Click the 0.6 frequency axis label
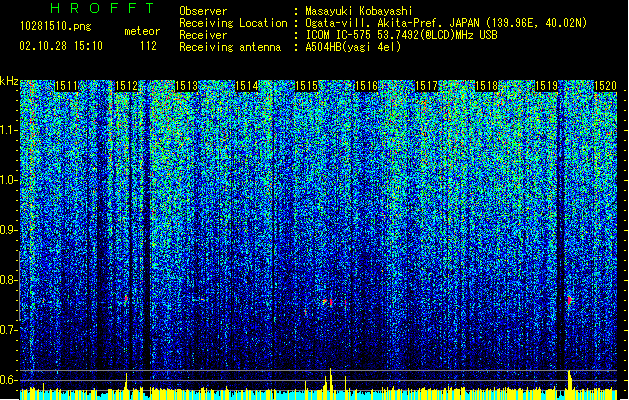Screen dimensions: 629x400 (x=9, y=380)
